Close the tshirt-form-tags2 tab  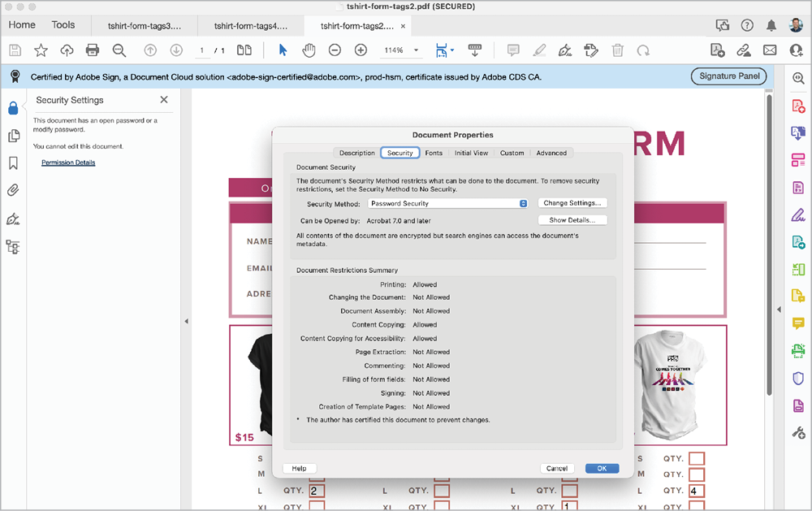click(x=403, y=26)
